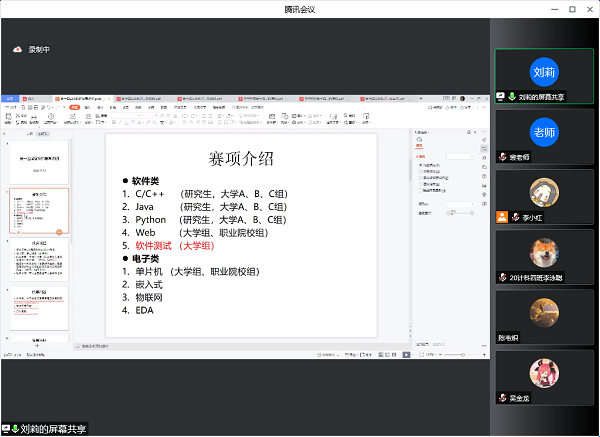Viewport: 600px width, 437px height.
Task: Open the color dropdown in the properties panel
Action: [x=458, y=203]
